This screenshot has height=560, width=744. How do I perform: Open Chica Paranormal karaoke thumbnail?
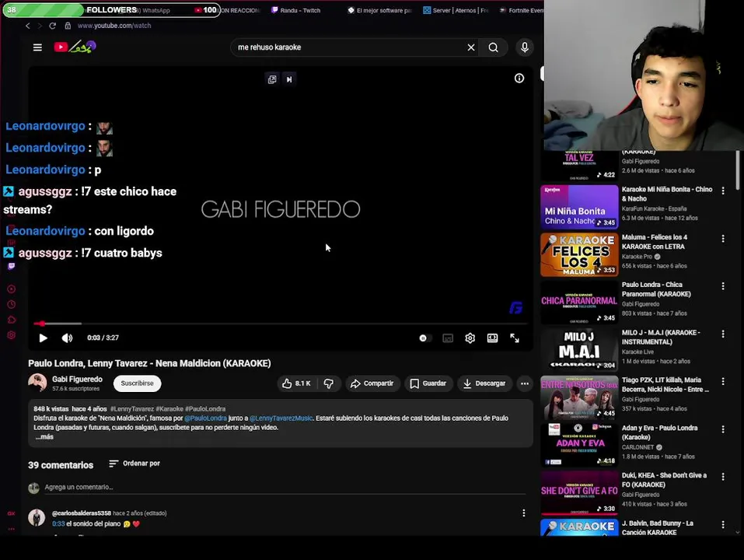[x=579, y=303]
